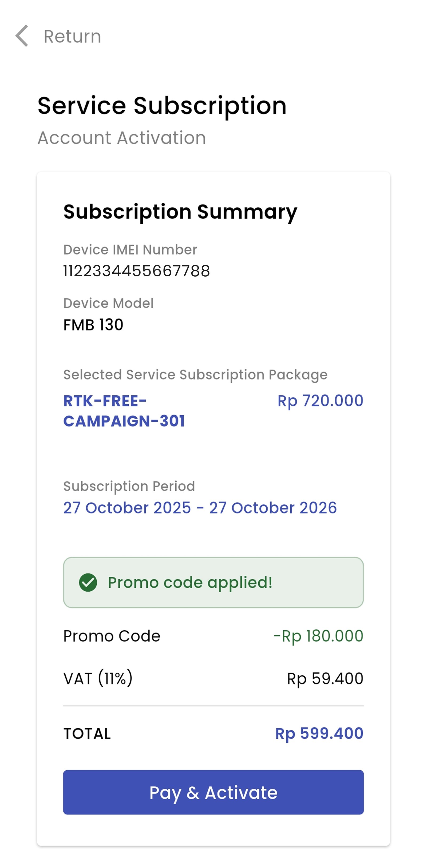Select the Device Model field label
The image size is (427, 868).
point(109,303)
